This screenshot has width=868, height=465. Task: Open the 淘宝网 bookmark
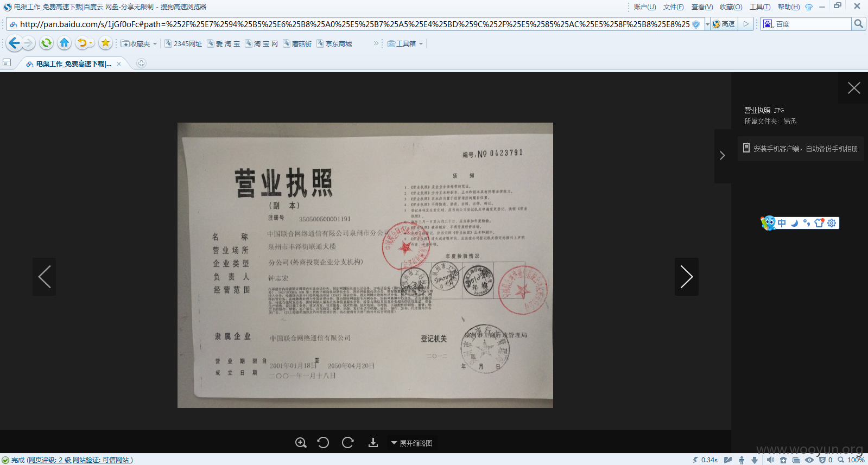pyautogui.click(x=261, y=43)
